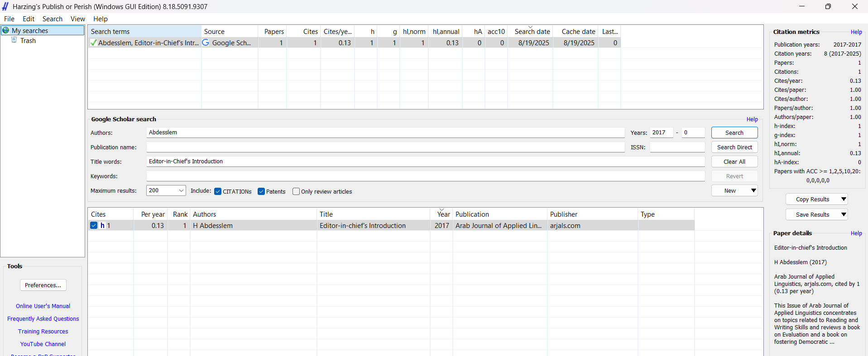Click the Google Scholar search Help link
Viewport: 868px width, 356px height.
pos(752,119)
